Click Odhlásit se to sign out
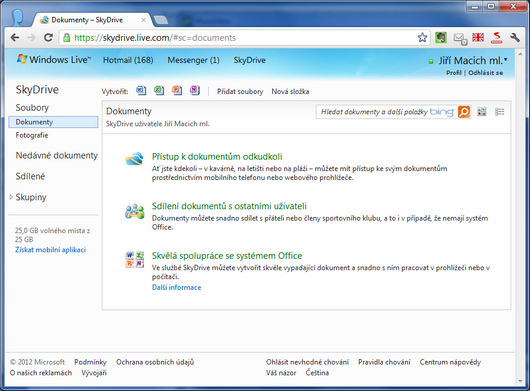The image size is (530, 391). pos(485,73)
